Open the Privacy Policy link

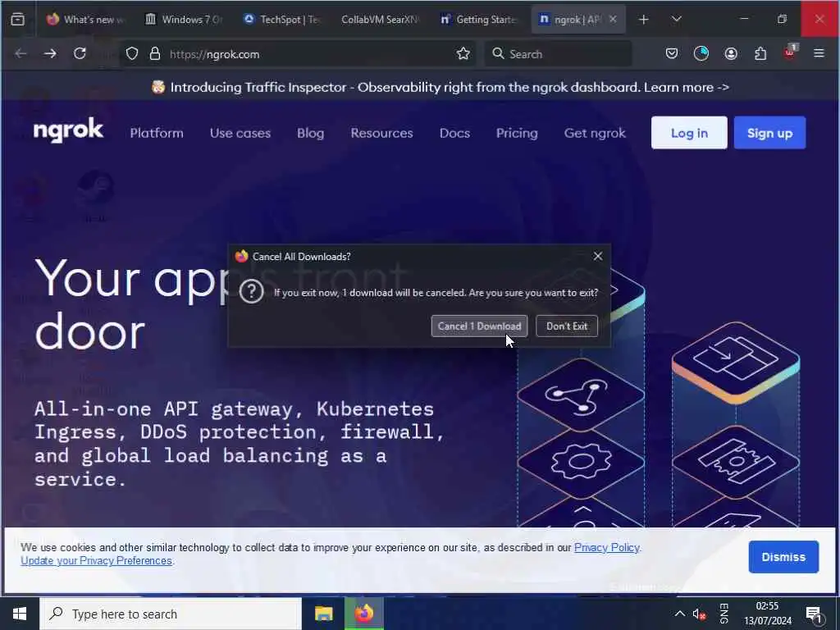606,547
